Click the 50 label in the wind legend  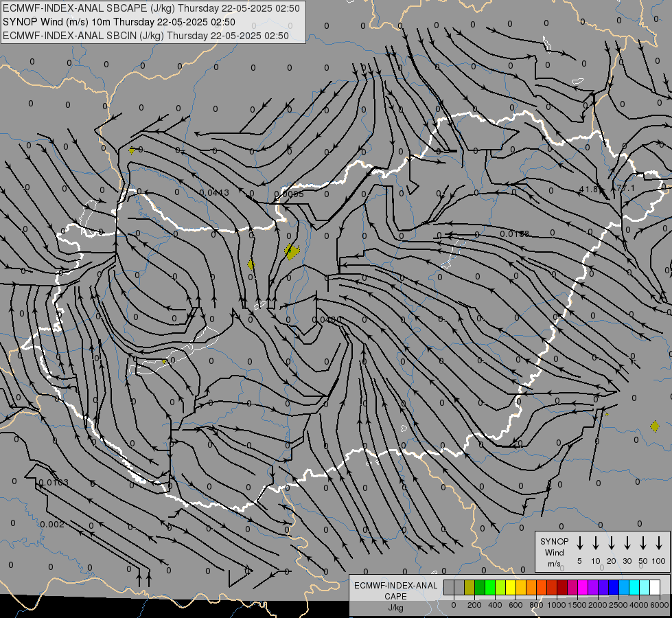(x=643, y=561)
